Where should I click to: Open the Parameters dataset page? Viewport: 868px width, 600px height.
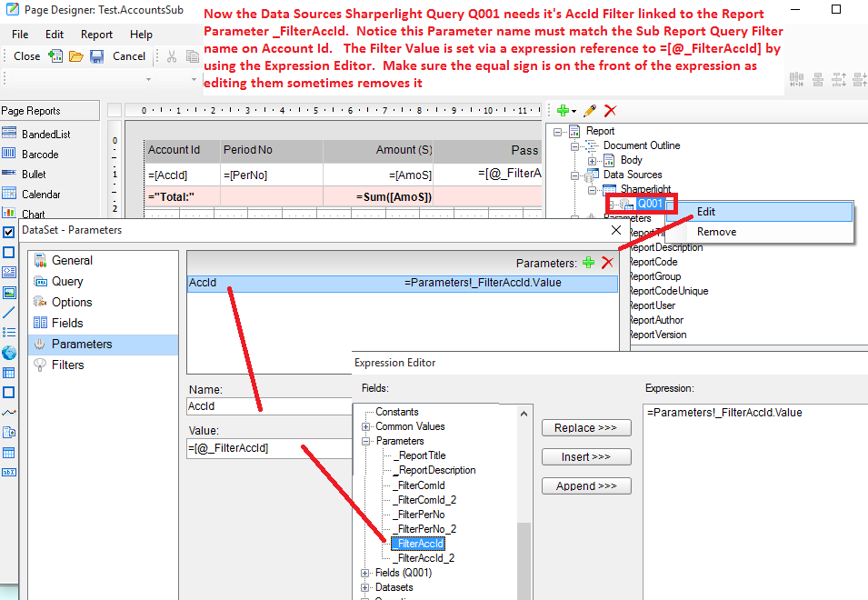[x=104, y=344]
